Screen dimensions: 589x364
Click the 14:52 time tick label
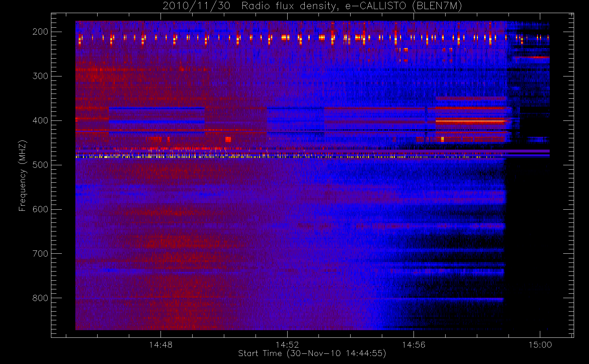[287, 345]
